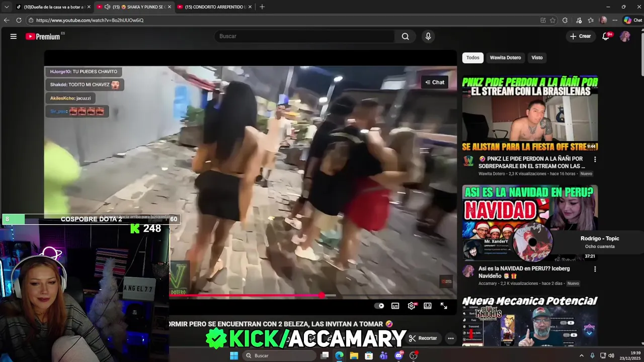Viewport: 644px width, 362px height.
Task: Open more actions ellipsis below the video
Action: pos(451,338)
